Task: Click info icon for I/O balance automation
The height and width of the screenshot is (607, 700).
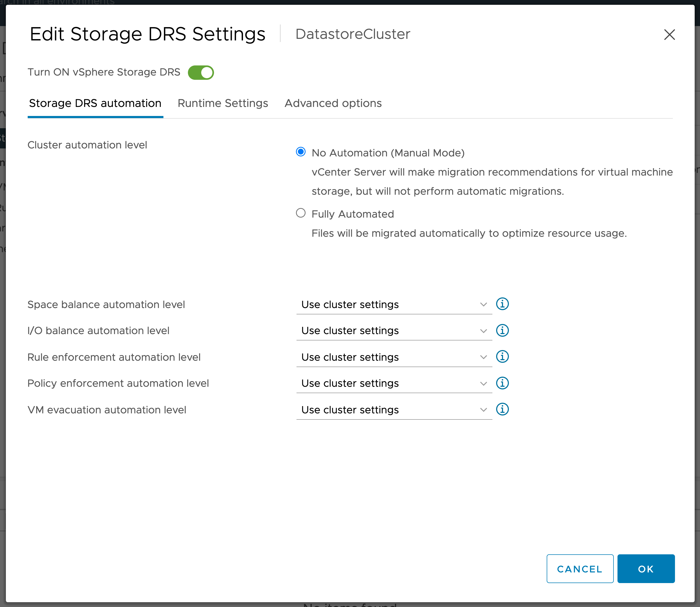Action: (x=502, y=330)
